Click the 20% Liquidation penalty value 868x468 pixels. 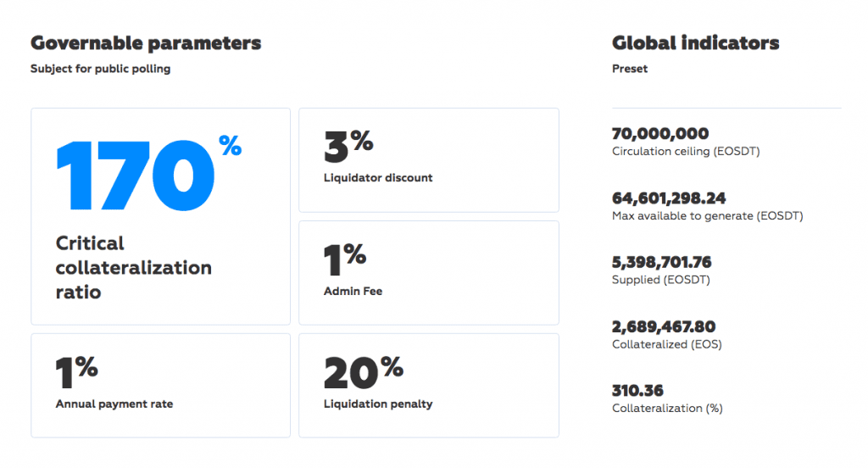[x=363, y=371]
